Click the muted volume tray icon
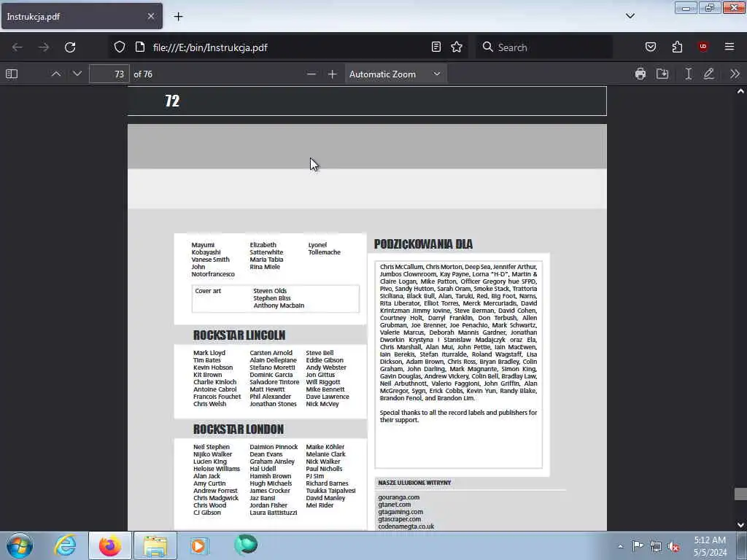Screen dimensions: 747x560 pos(673,547)
